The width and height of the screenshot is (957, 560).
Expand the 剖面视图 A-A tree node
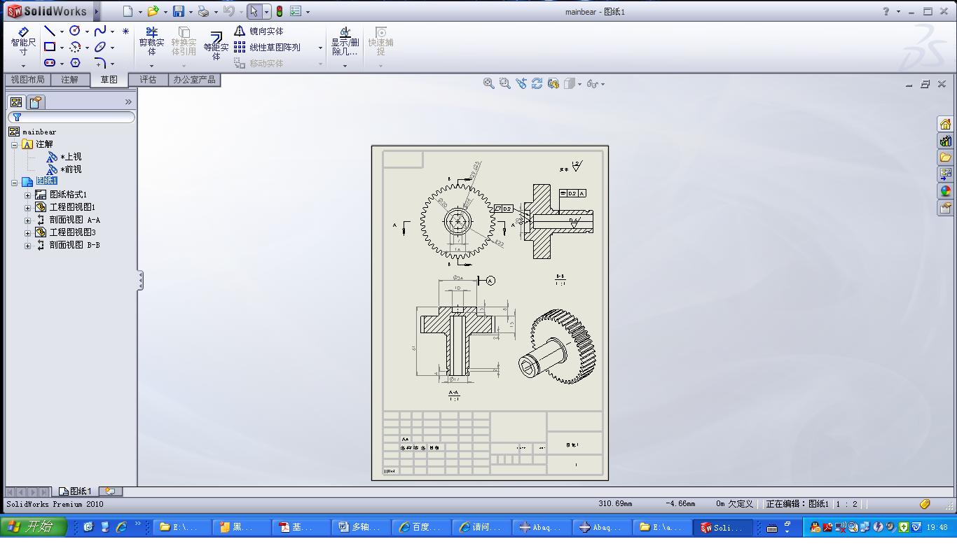click(x=28, y=220)
